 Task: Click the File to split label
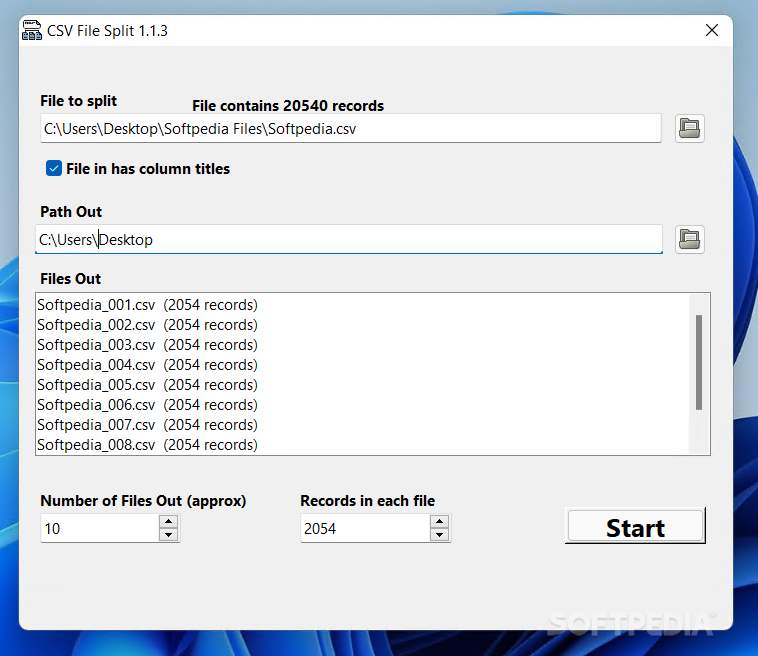(x=78, y=101)
